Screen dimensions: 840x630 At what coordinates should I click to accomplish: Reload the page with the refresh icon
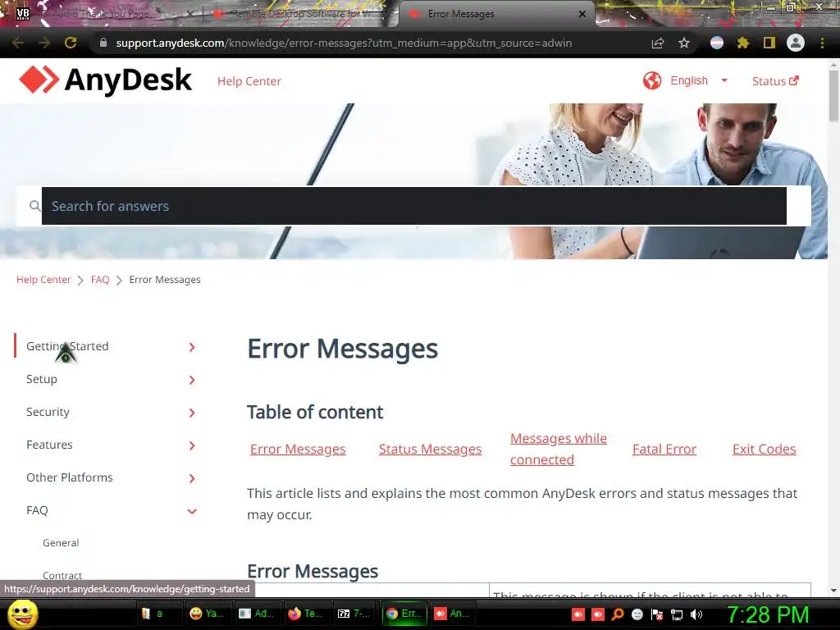coord(71,43)
